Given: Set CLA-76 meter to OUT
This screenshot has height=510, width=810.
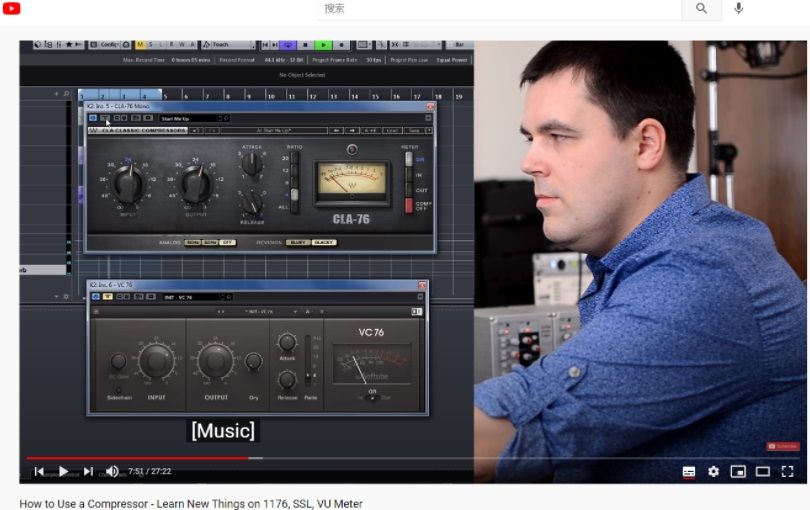Looking at the screenshot, I should tap(409, 190).
